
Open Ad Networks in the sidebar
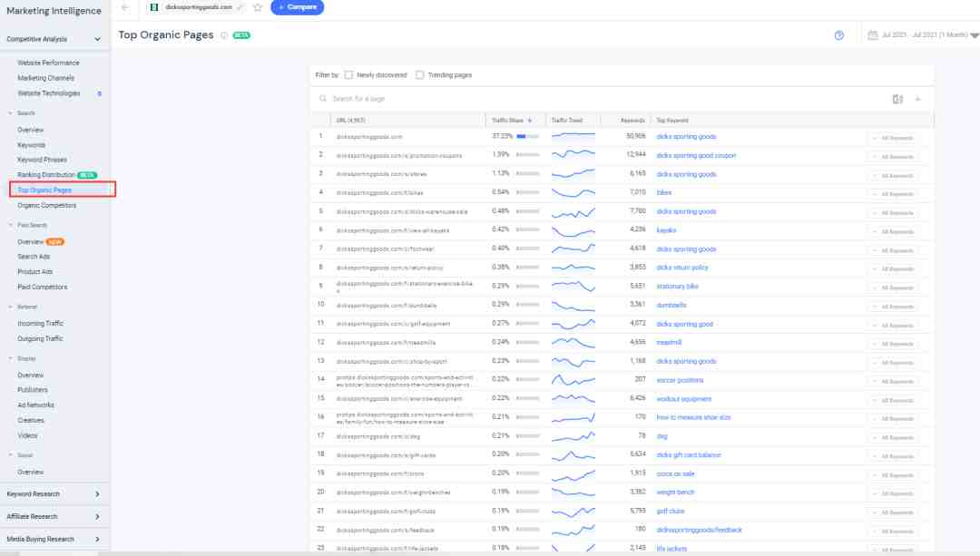[x=35, y=405]
